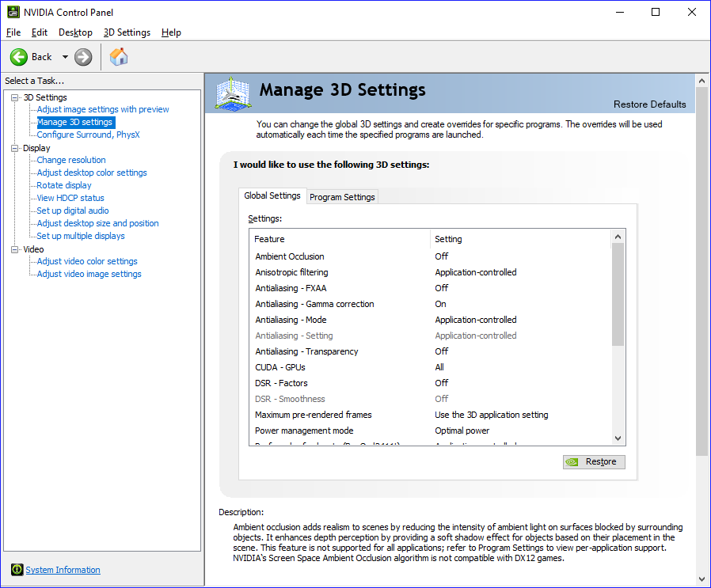Open the System Information link
Image resolution: width=711 pixels, height=588 pixels.
pos(63,570)
